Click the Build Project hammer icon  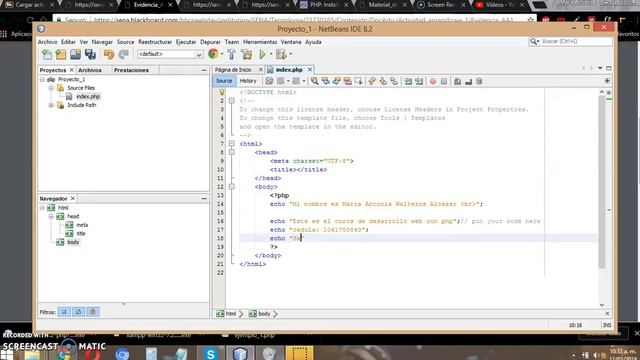pos(231,54)
